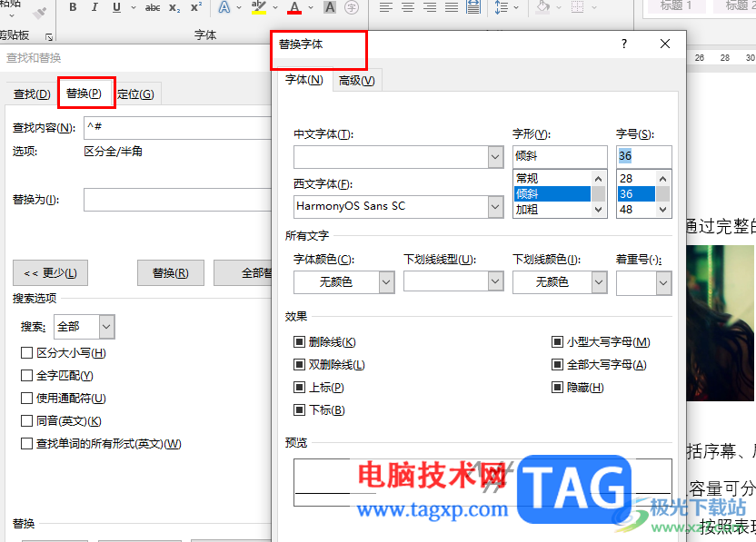
Task: Click the 全部替换 button
Action: (243, 273)
